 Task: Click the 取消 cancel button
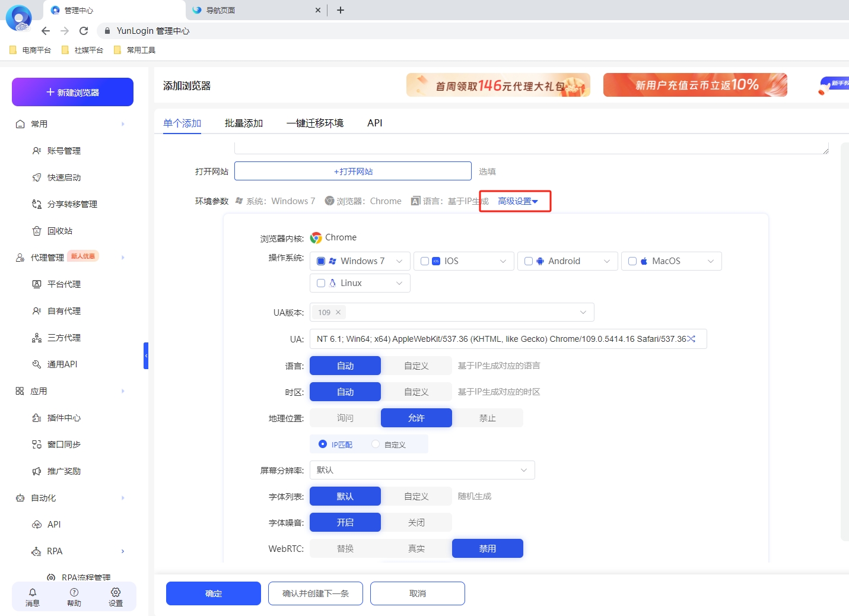pyautogui.click(x=418, y=593)
